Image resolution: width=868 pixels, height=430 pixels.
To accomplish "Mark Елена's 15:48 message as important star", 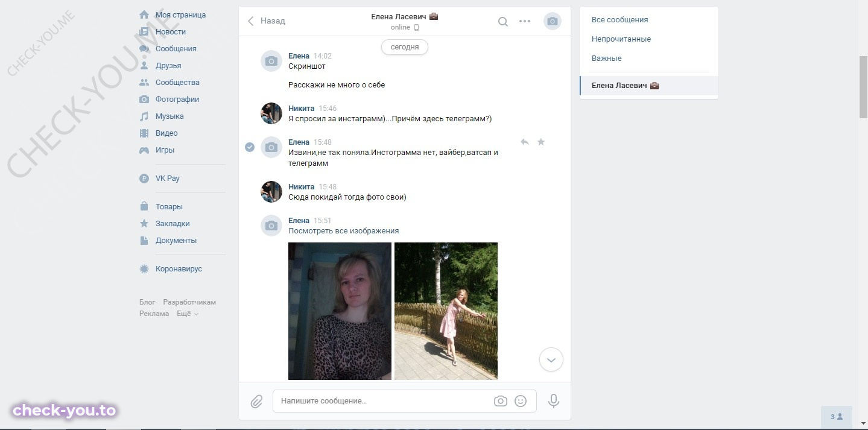I will click(541, 142).
